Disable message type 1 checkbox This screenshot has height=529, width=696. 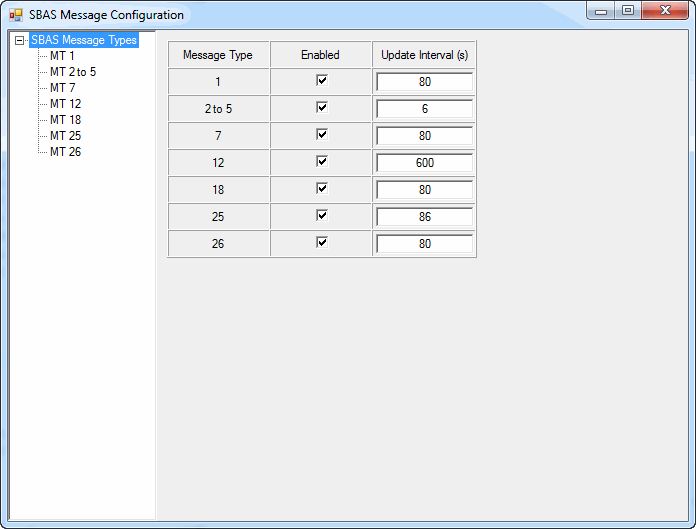[x=322, y=80]
